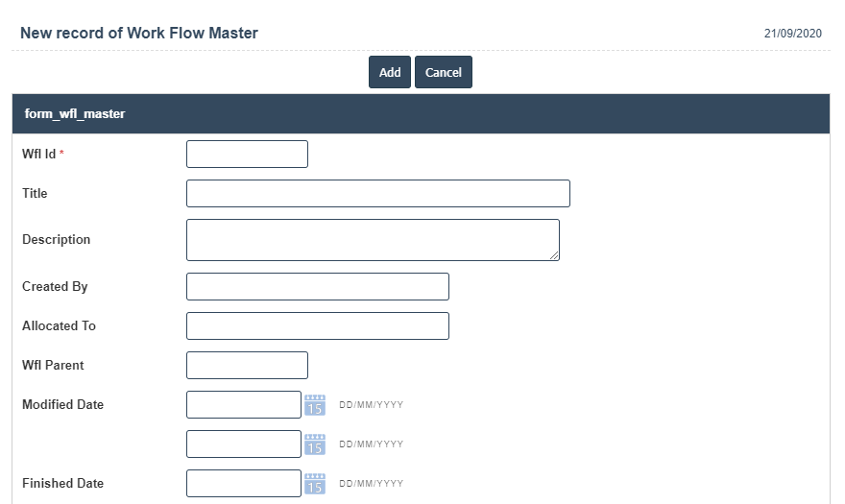Click the form_wfl_master section header
Image resolution: width=845 pixels, height=504 pixels.
[75, 113]
